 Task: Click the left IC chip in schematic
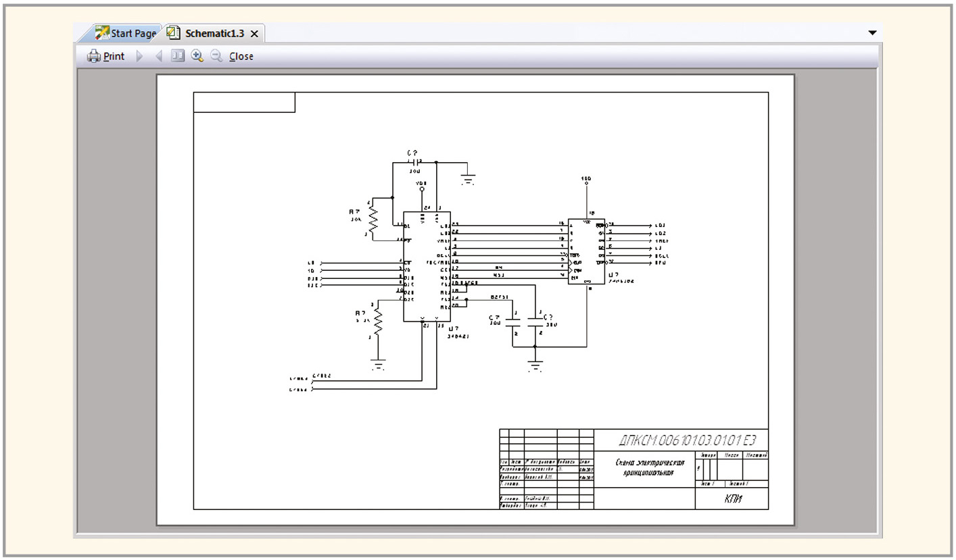coord(427,267)
